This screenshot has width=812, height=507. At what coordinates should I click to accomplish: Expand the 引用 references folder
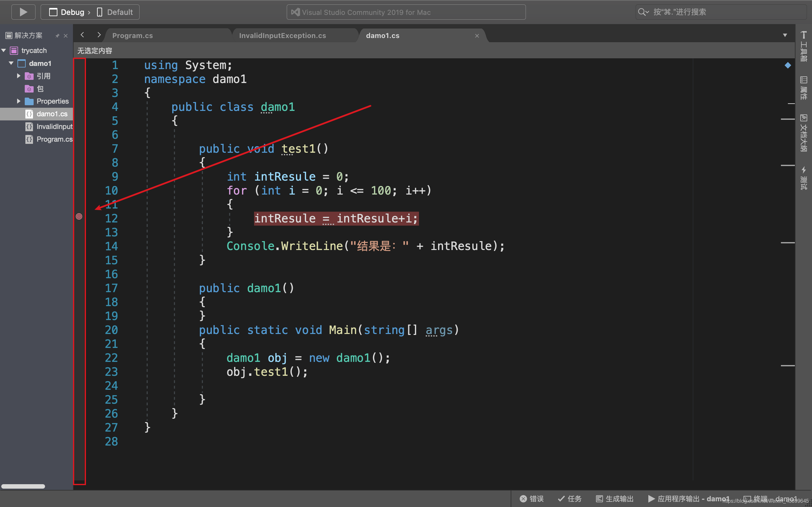point(19,76)
